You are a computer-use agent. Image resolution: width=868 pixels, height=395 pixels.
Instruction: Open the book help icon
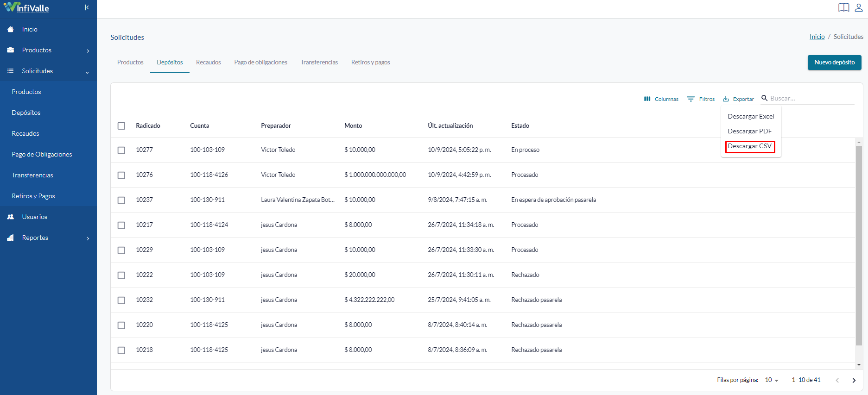(x=844, y=7)
